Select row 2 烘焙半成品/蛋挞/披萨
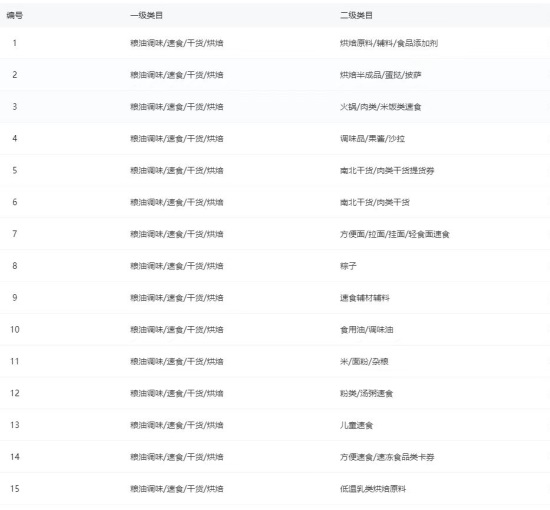Screen dimensions: 550x510 [x=381, y=75]
